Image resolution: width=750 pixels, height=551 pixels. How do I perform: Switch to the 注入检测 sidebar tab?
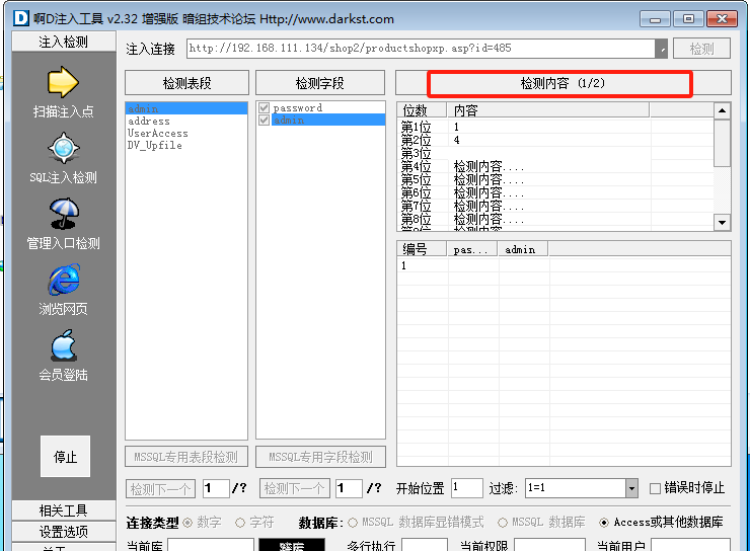click(64, 42)
